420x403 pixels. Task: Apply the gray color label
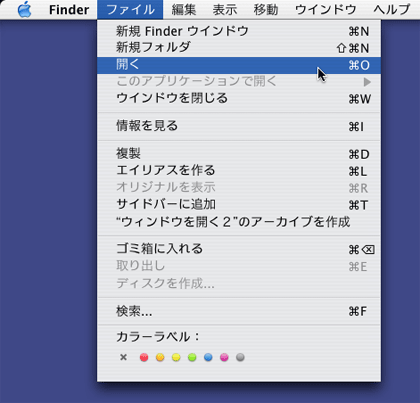pos(240,357)
